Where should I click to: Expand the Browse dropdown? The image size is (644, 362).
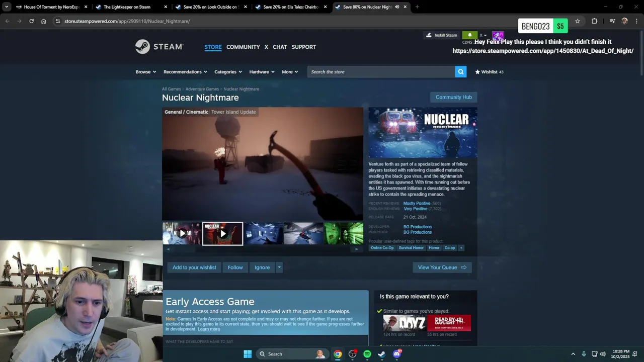point(146,72)
